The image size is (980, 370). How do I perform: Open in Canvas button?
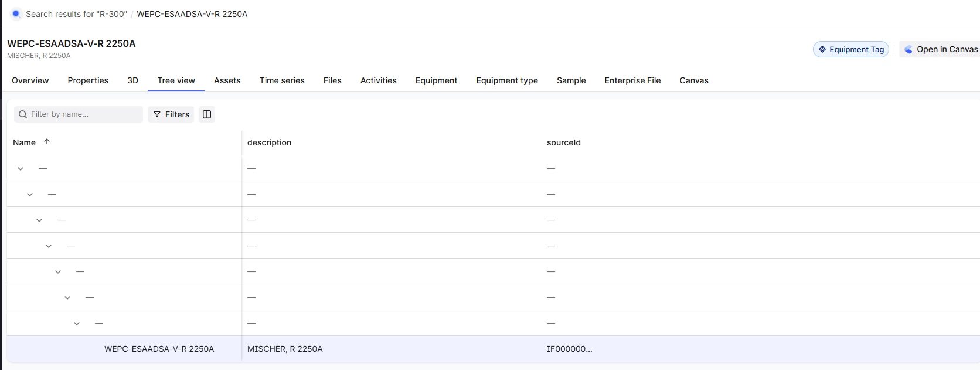coord(941,50)
